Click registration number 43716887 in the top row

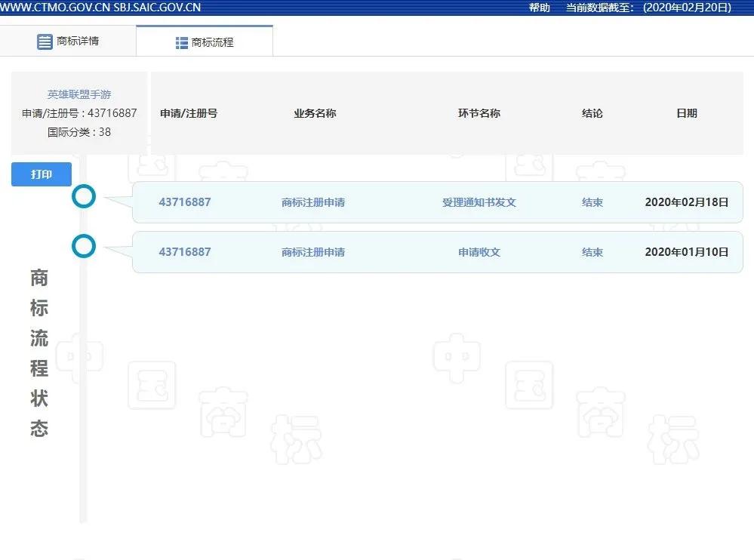tap(185, 202)
